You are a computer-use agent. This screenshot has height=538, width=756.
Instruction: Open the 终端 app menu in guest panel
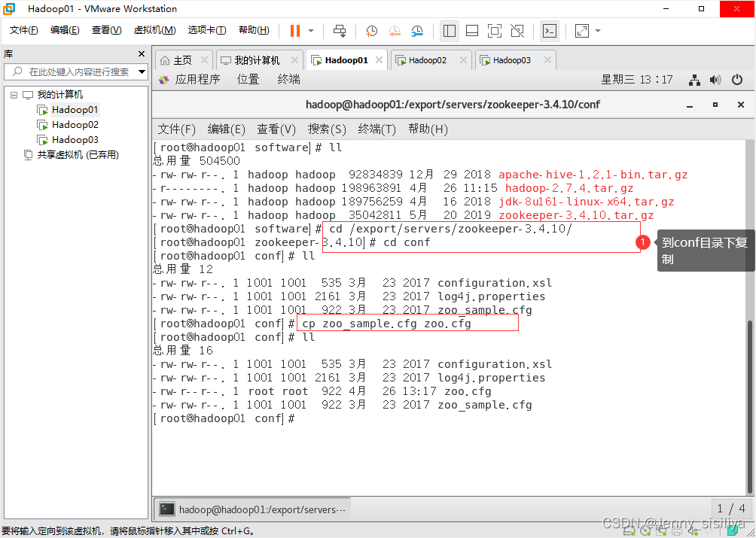coord(289,80)
